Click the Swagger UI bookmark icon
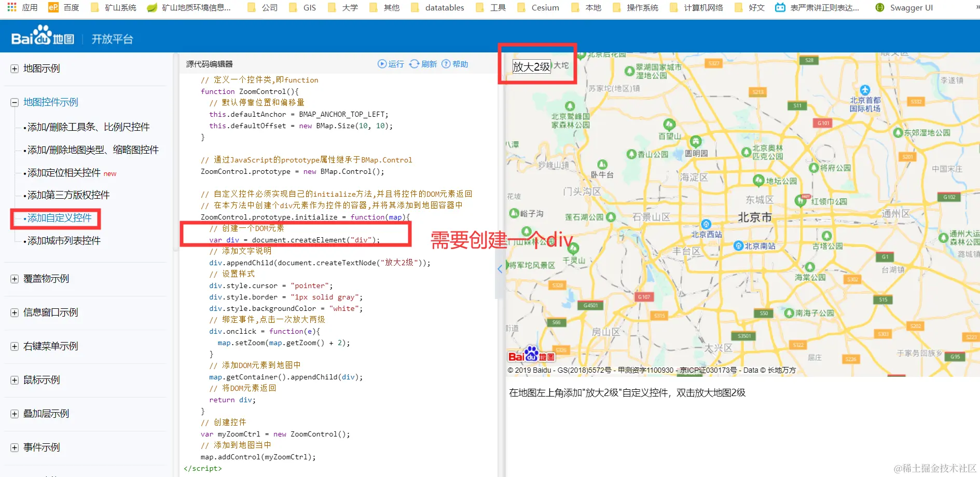Image resolution: width=980 pixels, height=477 pixels. (879, 7)
